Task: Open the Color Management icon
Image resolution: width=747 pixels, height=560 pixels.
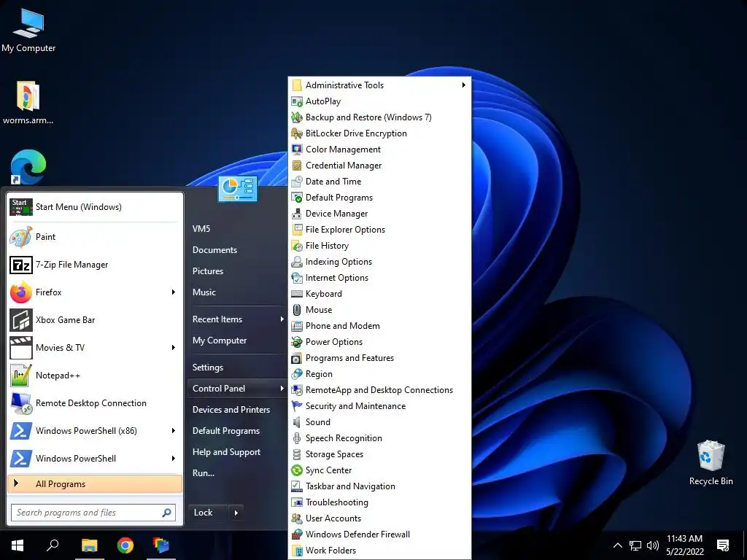Action: pos(297,149)
